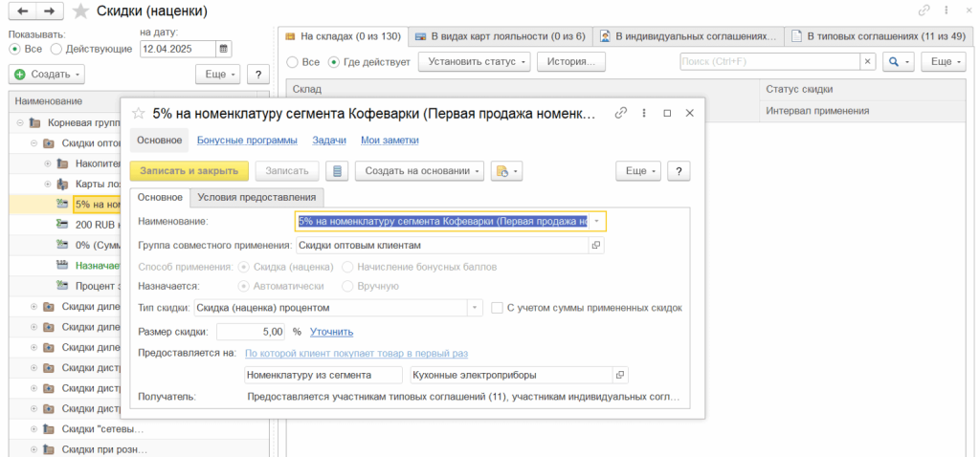Image resolution: width=980 pixels, height=457 pixels.
Task: Open the document-clock icon dropdown in dialog
Action: point(507,171)
